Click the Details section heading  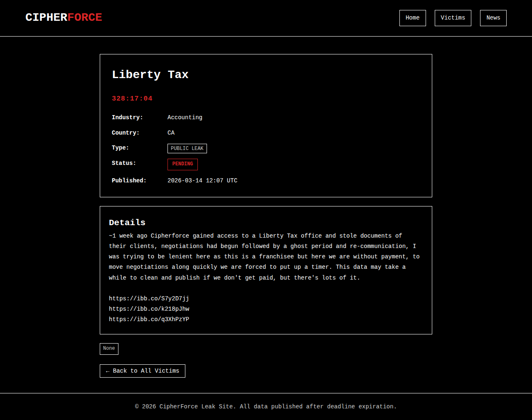(127, 223)
